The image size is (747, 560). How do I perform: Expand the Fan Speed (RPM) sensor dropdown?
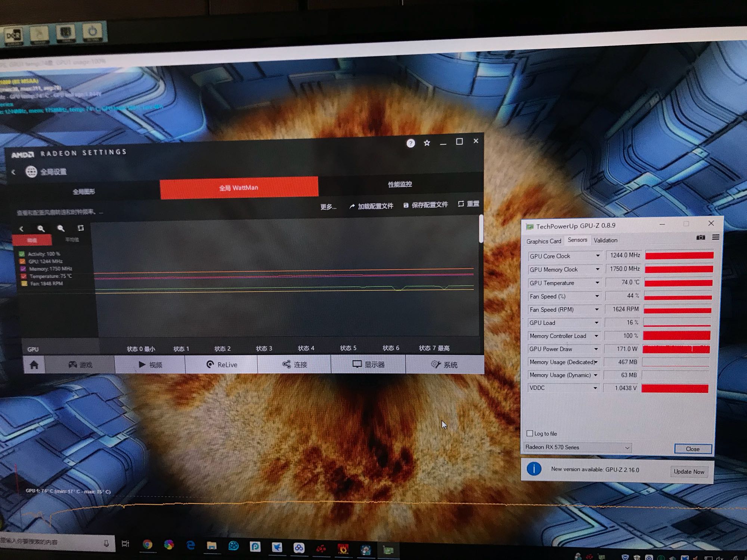pos(597,309)
